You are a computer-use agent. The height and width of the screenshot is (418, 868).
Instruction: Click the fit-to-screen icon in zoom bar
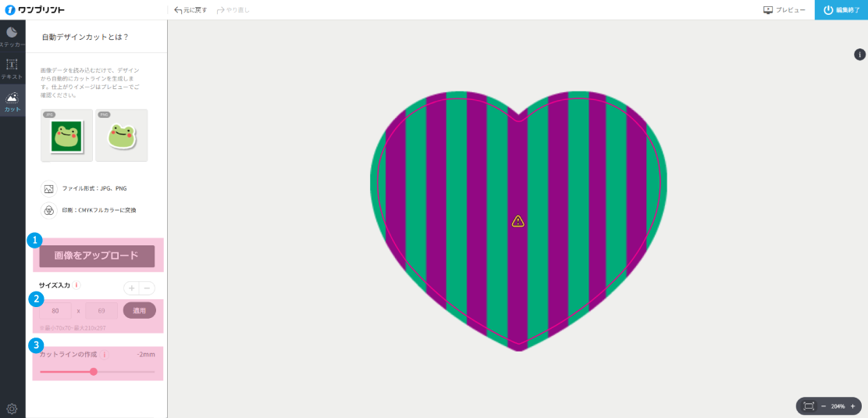(x=809, y=406)
